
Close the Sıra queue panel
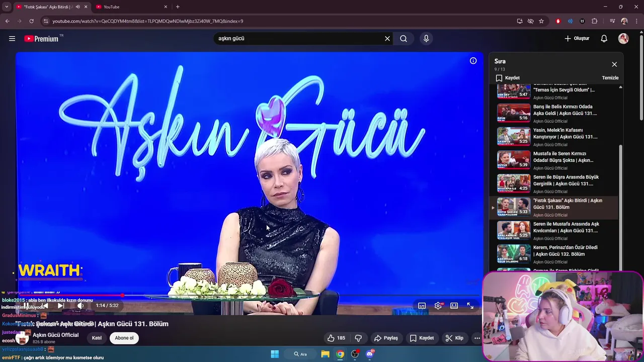coord(614,64)
